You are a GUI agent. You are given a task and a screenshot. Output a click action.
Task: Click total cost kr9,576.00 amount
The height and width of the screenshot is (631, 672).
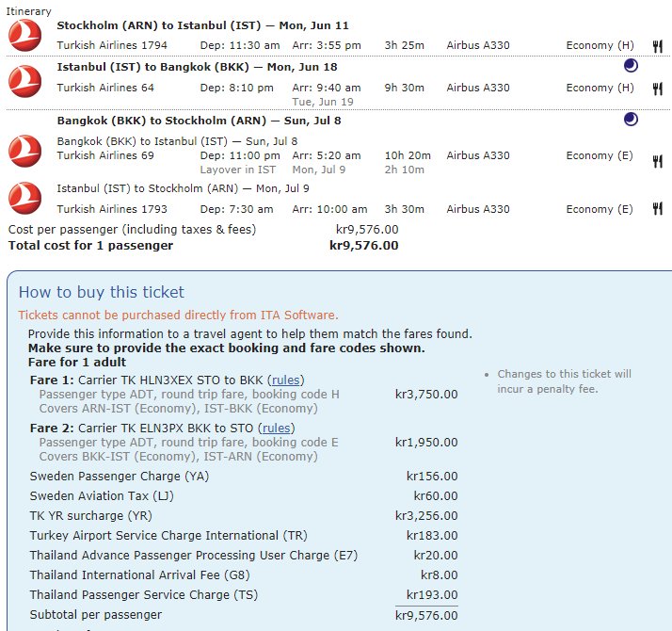pos(363,246)
